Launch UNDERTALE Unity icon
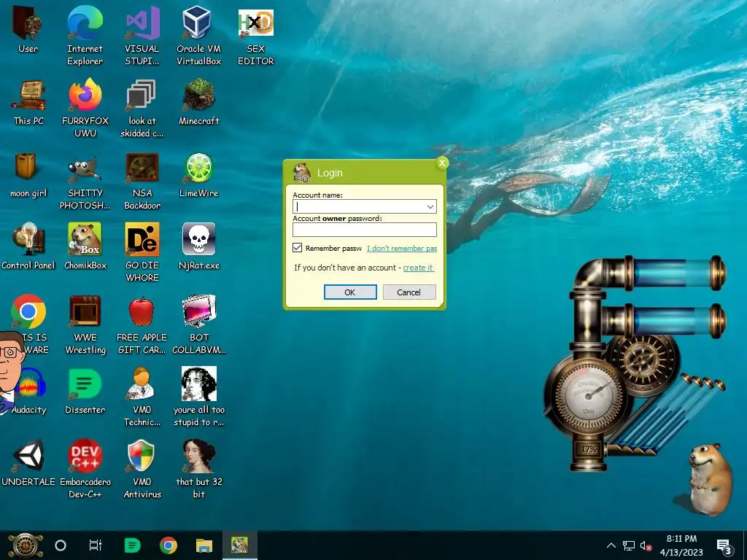 (x=28, y=463)
